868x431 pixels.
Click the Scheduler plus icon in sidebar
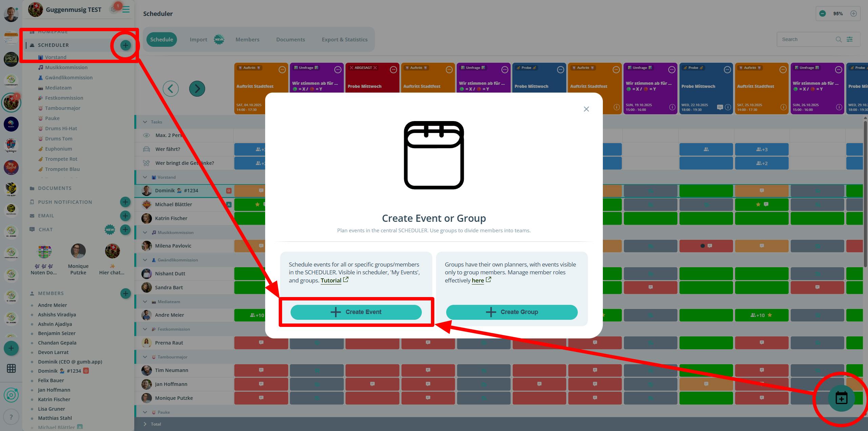pos(125,45)
